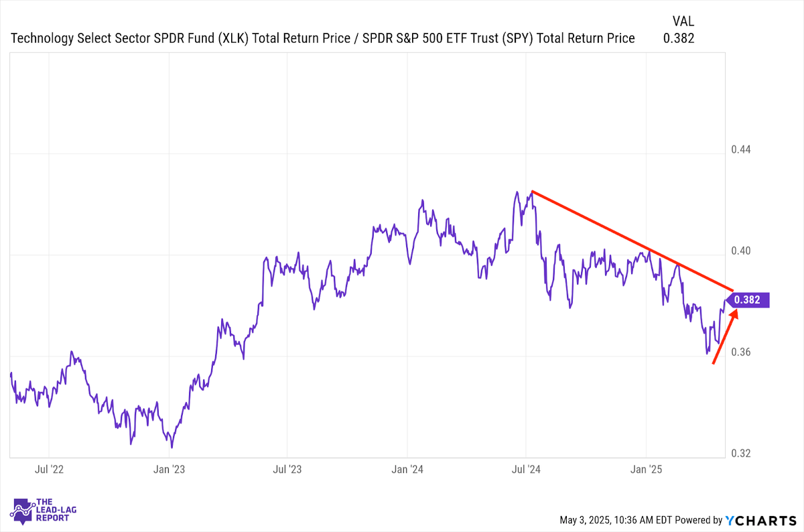Click the May 3, 2025 timestamp text
This screenshot has height=532, width=804.
pyautogui.click(x=615, y=520)
